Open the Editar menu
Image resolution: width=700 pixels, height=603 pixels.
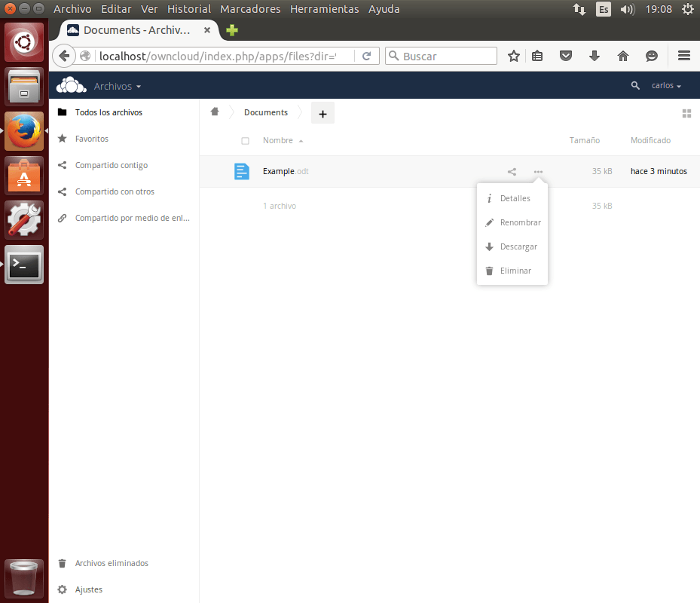116,9
